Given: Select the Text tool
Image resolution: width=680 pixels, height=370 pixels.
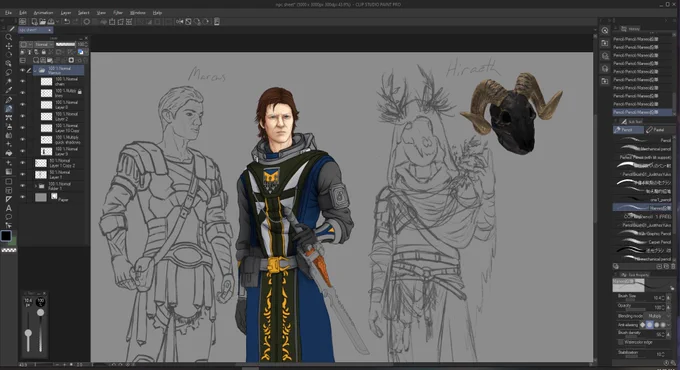Looking at the screenshot, I should [x=9, y=208].
